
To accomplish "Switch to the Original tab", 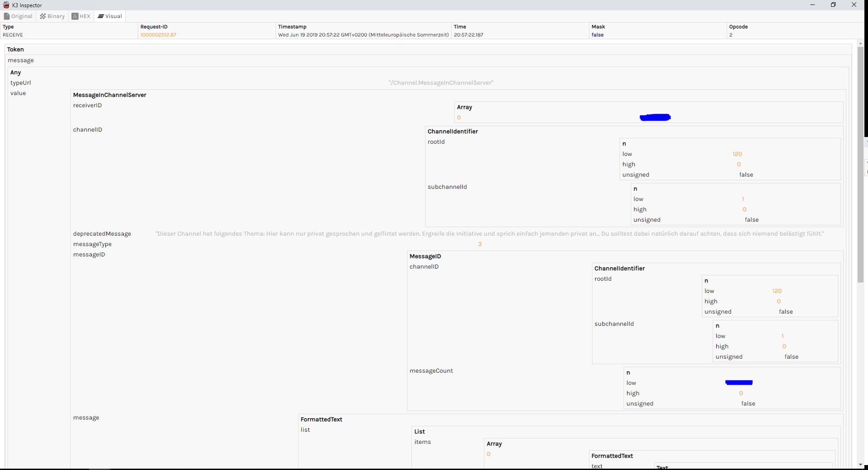I will pyautogui.click(x=18, y=16).
